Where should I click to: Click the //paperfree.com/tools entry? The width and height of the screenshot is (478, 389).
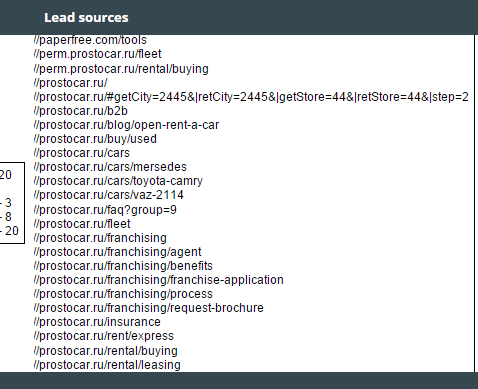(90, 40)
